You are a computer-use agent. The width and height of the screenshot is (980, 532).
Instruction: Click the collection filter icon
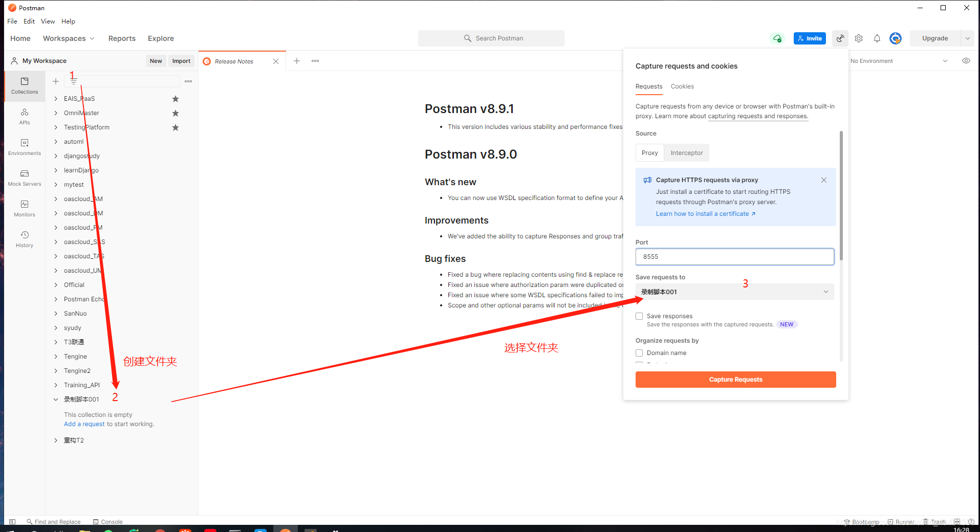[x=74, y=81]
